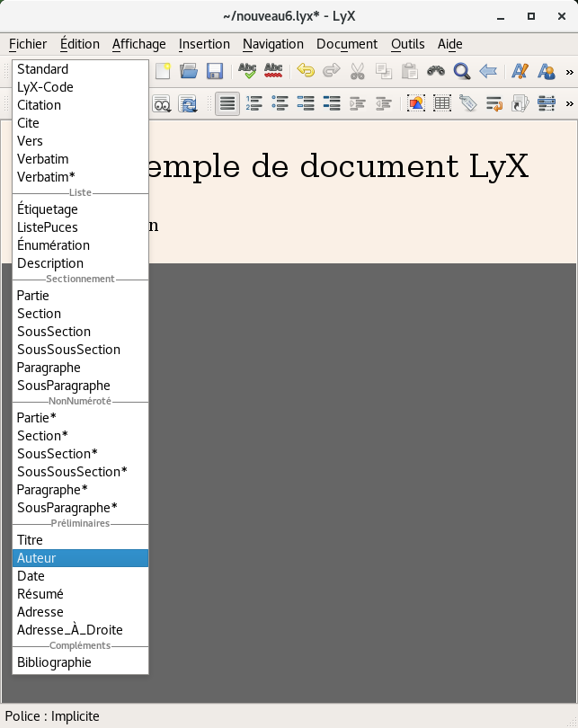Choose the unnumbered Partie* layout
578x728 pixels.
pyautogui.click(x=80, y=418)
